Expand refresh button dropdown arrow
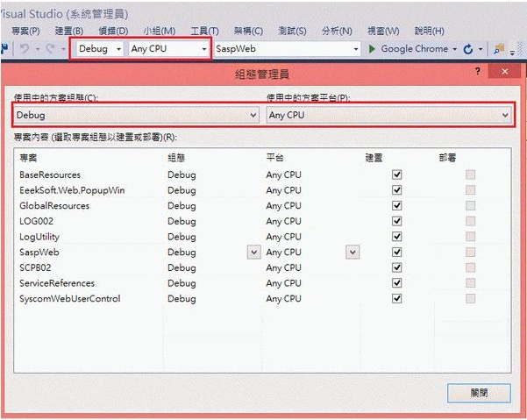Viewport: 527px width, 420px height. 481,49
